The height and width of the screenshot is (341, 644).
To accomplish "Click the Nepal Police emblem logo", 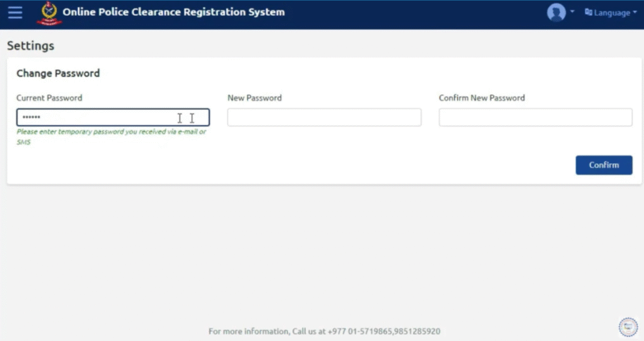I will click(49, 13).
